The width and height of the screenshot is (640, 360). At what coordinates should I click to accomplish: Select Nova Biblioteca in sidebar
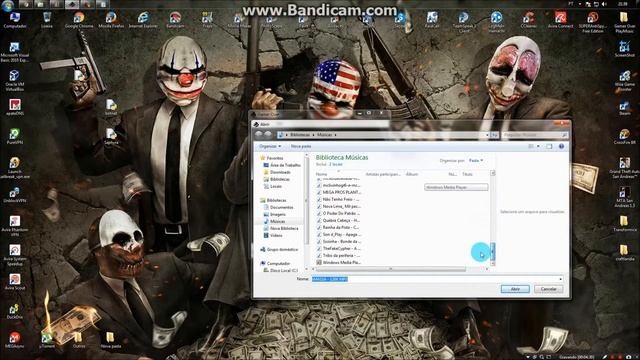pyautogui.click(x=281, y=228)
